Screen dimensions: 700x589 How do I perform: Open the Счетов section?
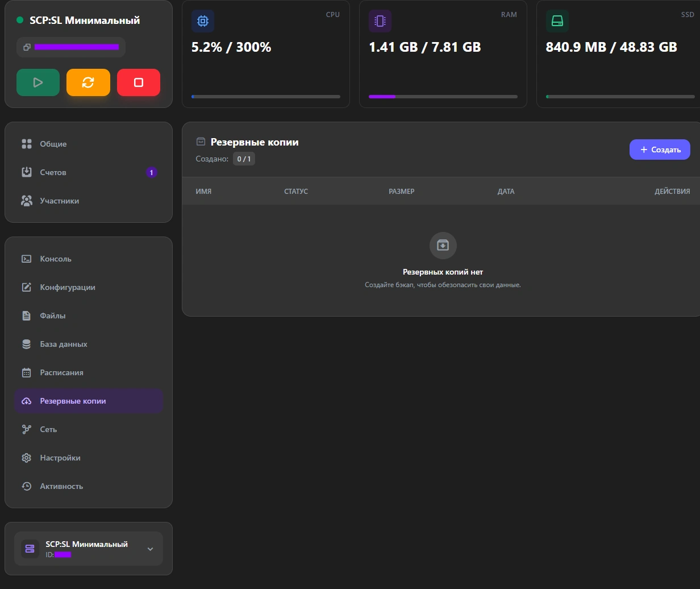(89, 172)
